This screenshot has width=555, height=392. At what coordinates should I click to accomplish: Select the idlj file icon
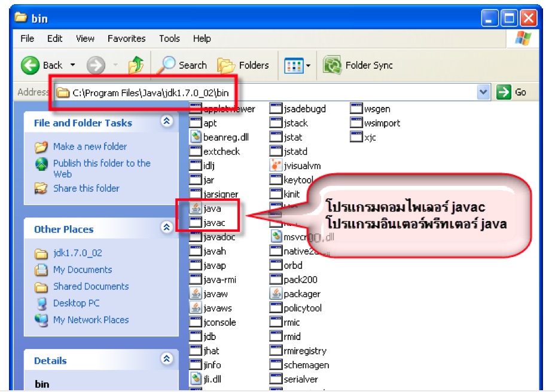point(196,165)
